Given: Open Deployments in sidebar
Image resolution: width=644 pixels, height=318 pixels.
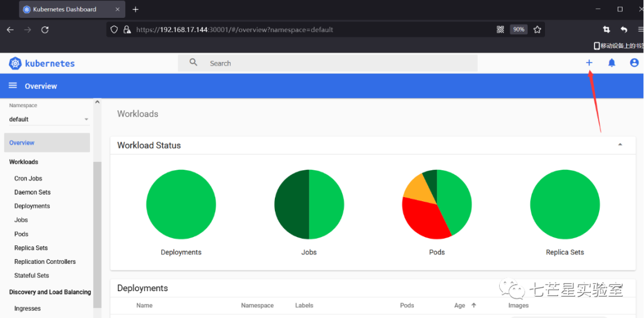Looking at the screenshot, I should click(32, 206).
